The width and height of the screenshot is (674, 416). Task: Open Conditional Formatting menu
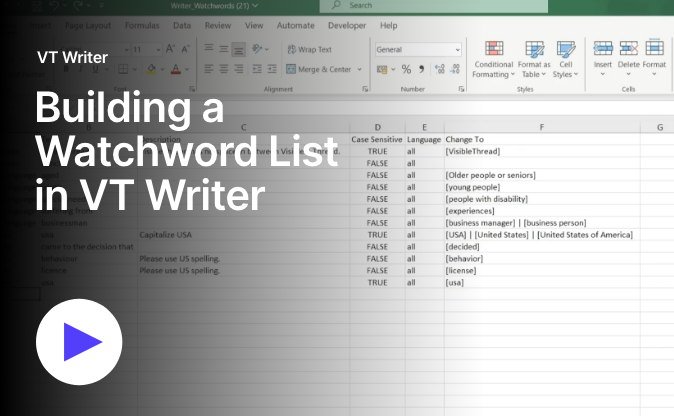[493, 58]
